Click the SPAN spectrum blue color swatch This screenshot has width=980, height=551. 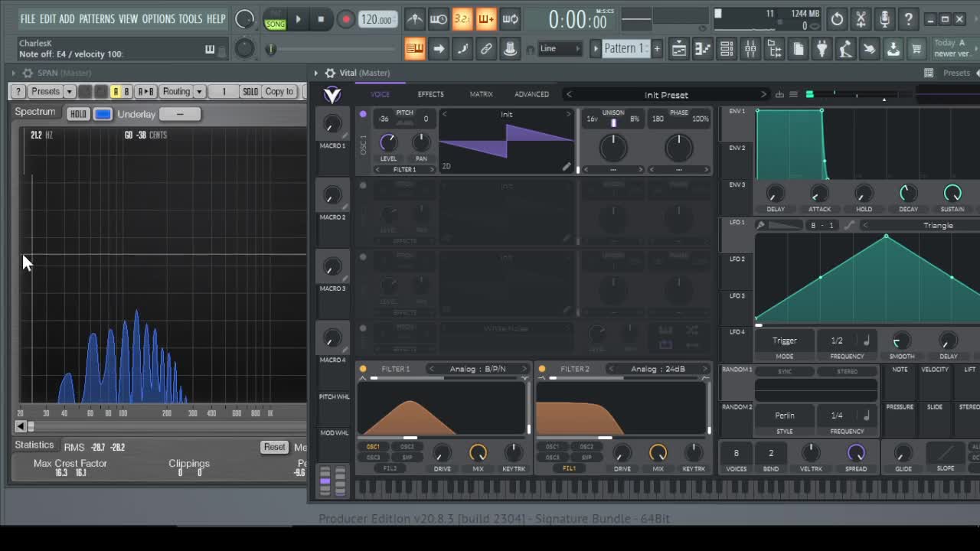[103, 114]
